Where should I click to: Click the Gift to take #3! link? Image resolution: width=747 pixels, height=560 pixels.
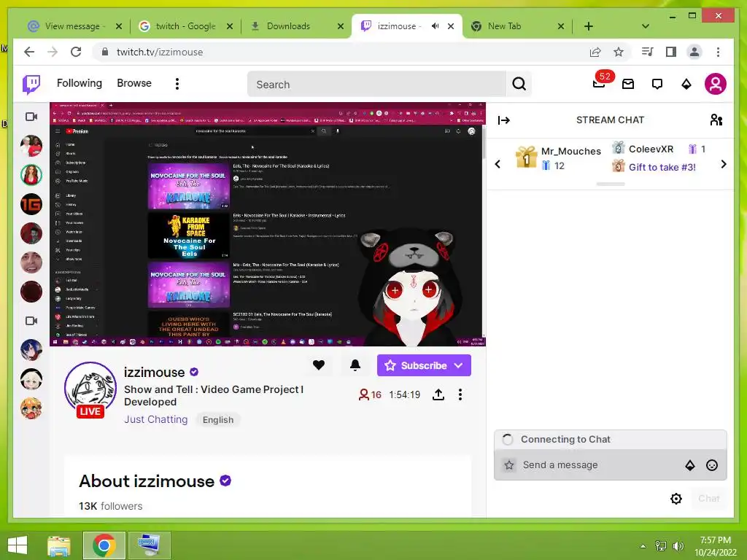pyautogui.click(x=662, y=167)
